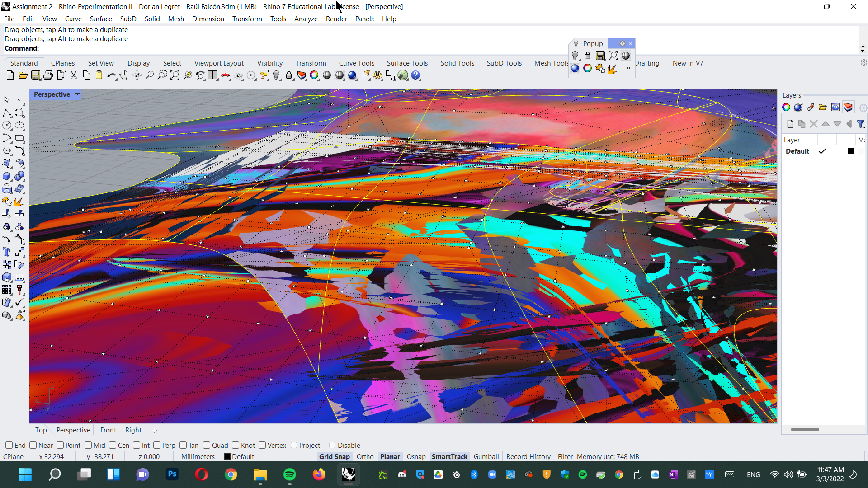Select the Polyline tool in left sidebar
This screenshot has height=488, width=868.
(7, 113)
